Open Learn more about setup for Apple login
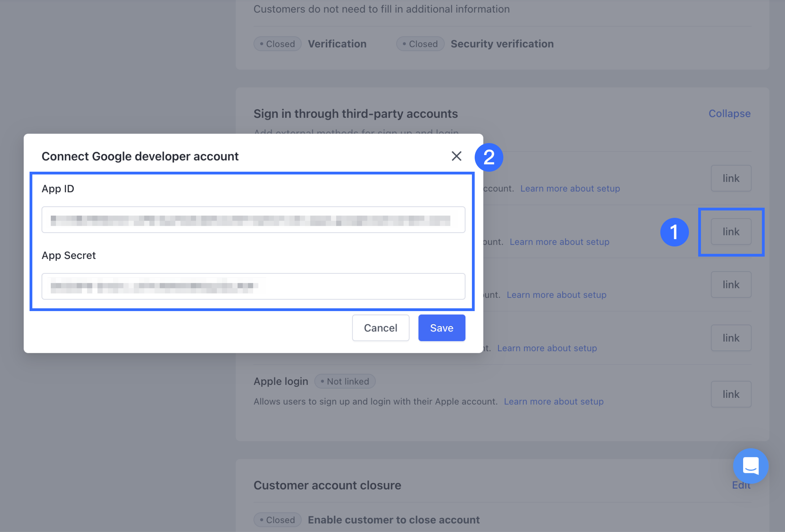This screenshot has width=785, height=532. pyautogui.click(x=553, y=401)
